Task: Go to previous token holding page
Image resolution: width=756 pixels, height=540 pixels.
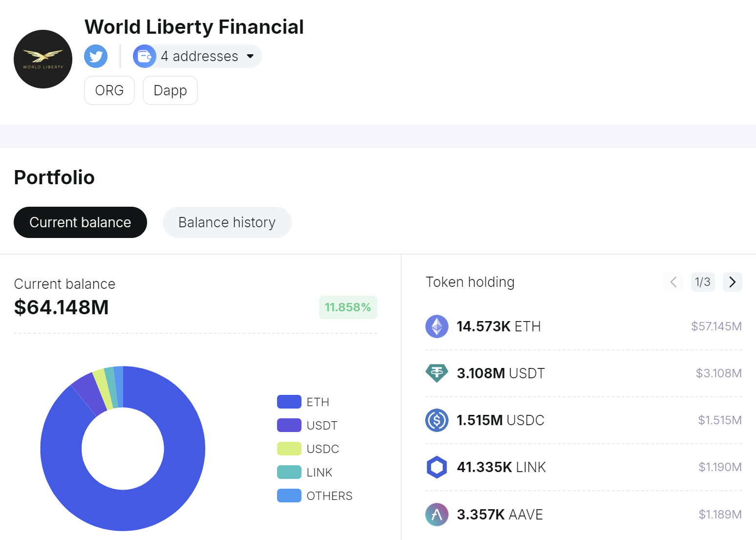Action: pos(673,282)
